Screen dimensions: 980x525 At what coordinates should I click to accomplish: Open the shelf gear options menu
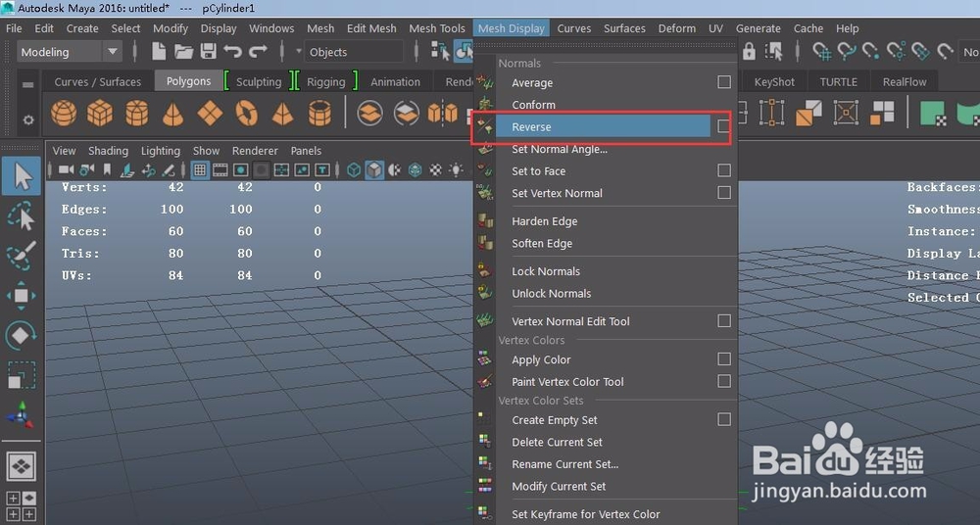point(28,119)
